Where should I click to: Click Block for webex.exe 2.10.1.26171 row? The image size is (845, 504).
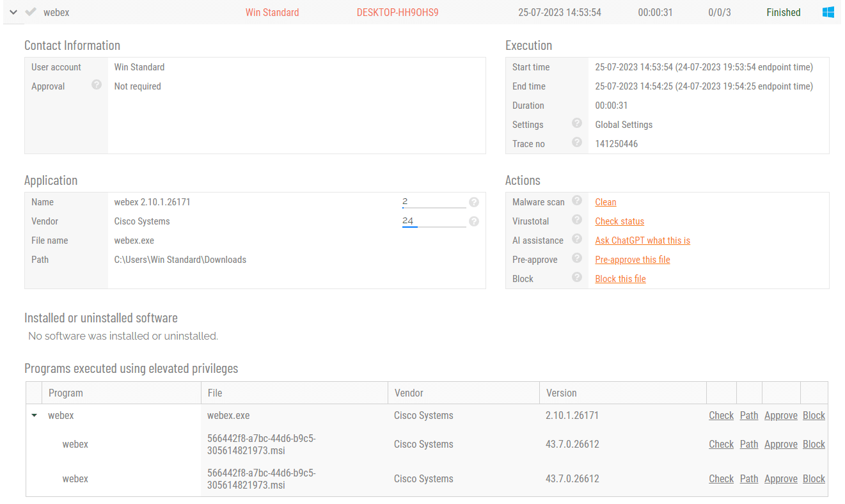[814, 416]
